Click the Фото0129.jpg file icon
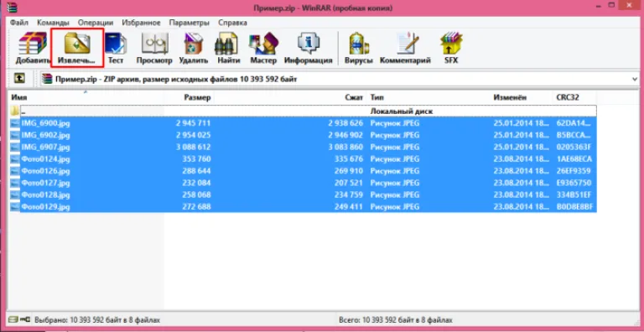This screenshot has height=332, width=644. pos(15,207)
